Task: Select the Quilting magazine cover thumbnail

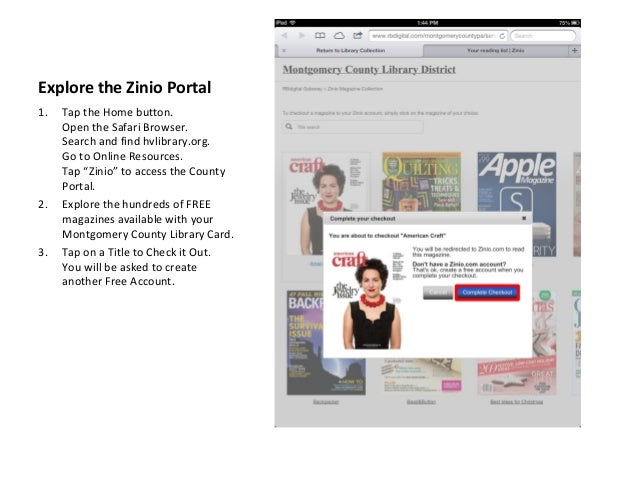Action: coord(421,182)
